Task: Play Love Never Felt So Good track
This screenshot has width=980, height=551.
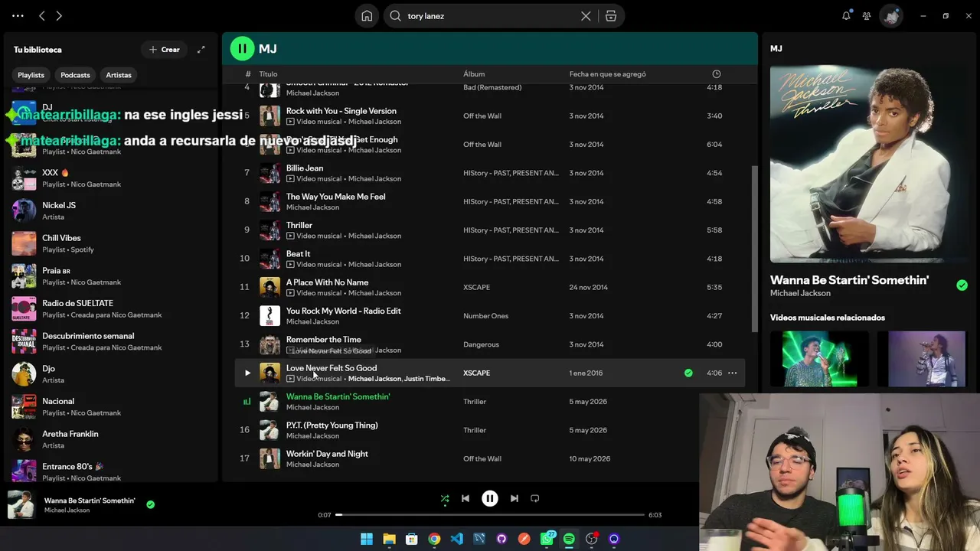Action: coord(247,373)
